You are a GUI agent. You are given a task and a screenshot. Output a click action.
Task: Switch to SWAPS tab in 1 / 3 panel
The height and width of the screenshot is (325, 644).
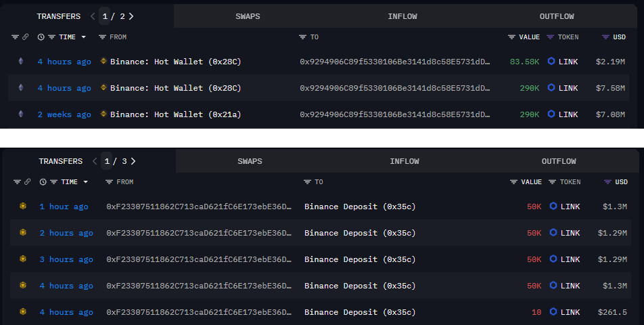[250, 161]
